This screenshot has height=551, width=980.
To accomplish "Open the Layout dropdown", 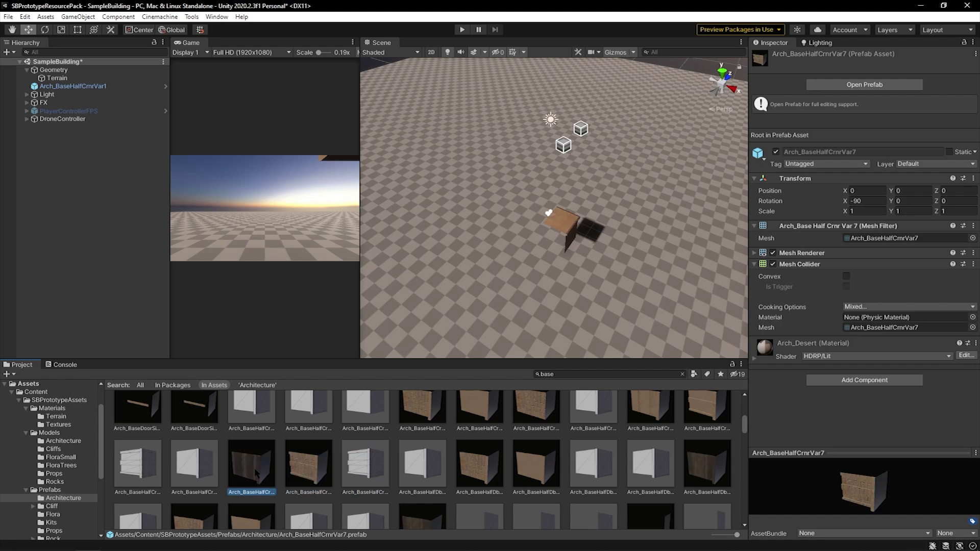I will coord(947,30).
